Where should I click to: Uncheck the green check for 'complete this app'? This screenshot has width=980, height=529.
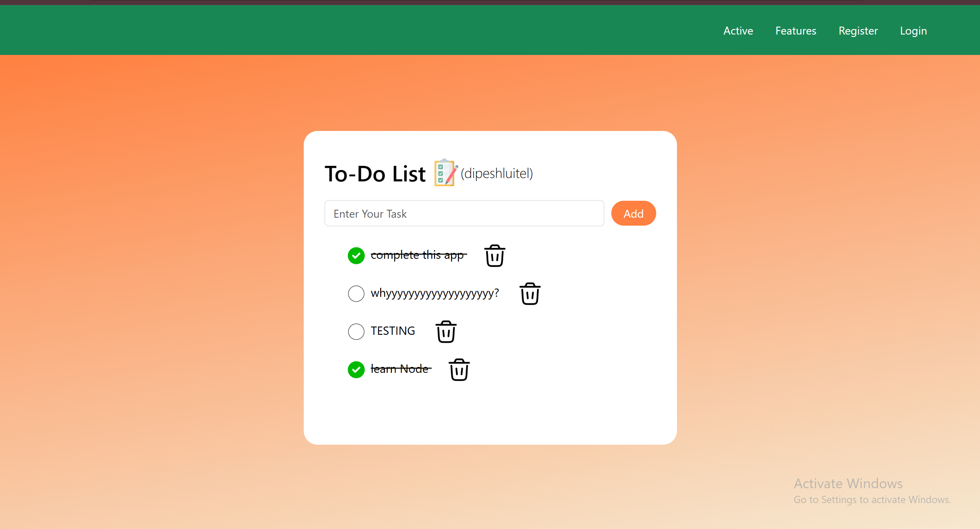[x=356, y=256]
